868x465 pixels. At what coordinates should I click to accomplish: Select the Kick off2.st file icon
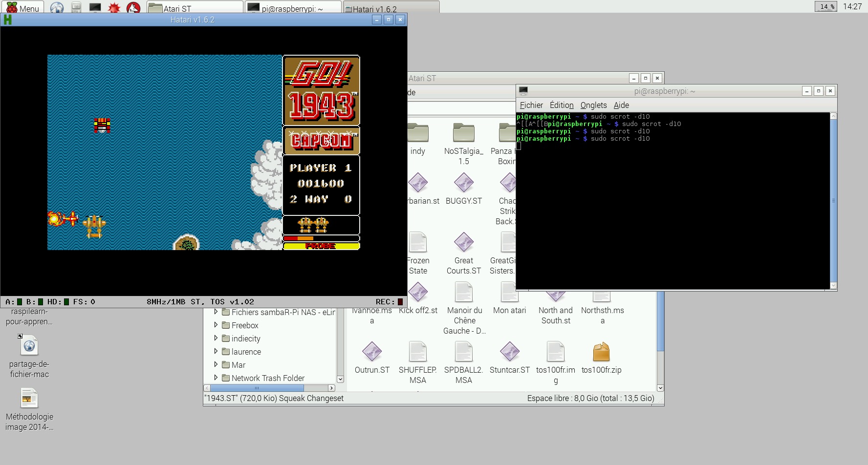418,292
